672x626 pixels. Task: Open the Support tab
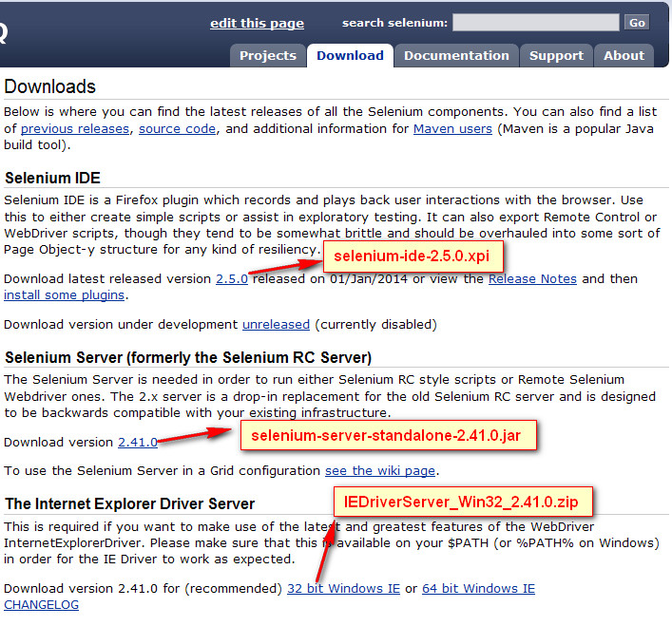point(556,56)
